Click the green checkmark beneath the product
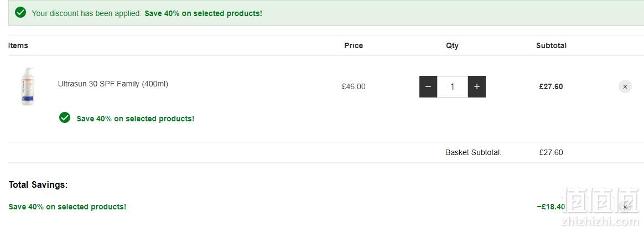Screen dimensions: 644x231 tap(65, 118)
